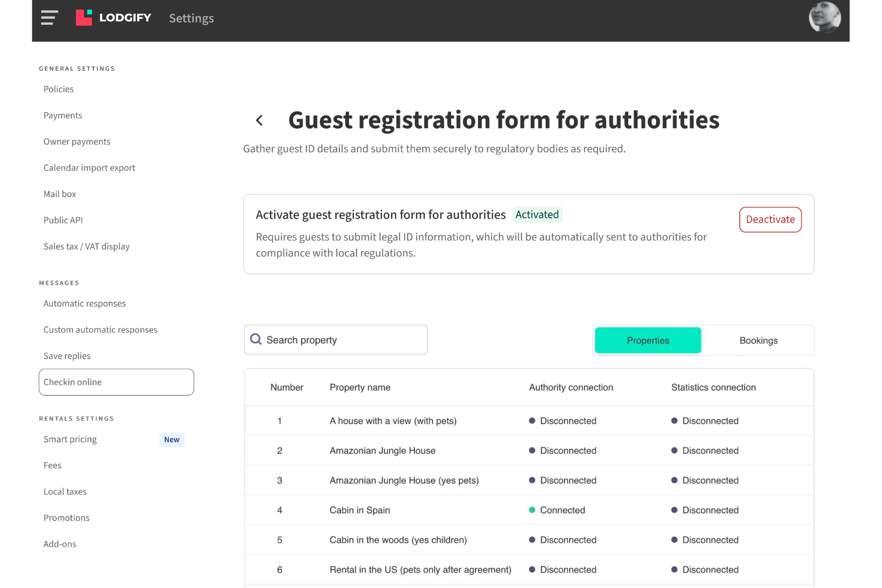
Task: Click the Disconnected dot for Amazonian Jungle House
Action: pos(532,450)
